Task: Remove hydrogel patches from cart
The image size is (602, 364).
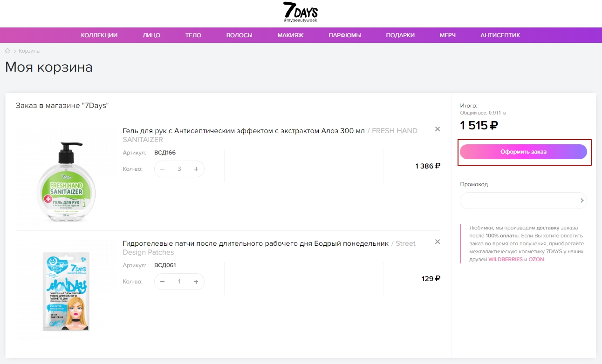Action: [x=438, y=242]
